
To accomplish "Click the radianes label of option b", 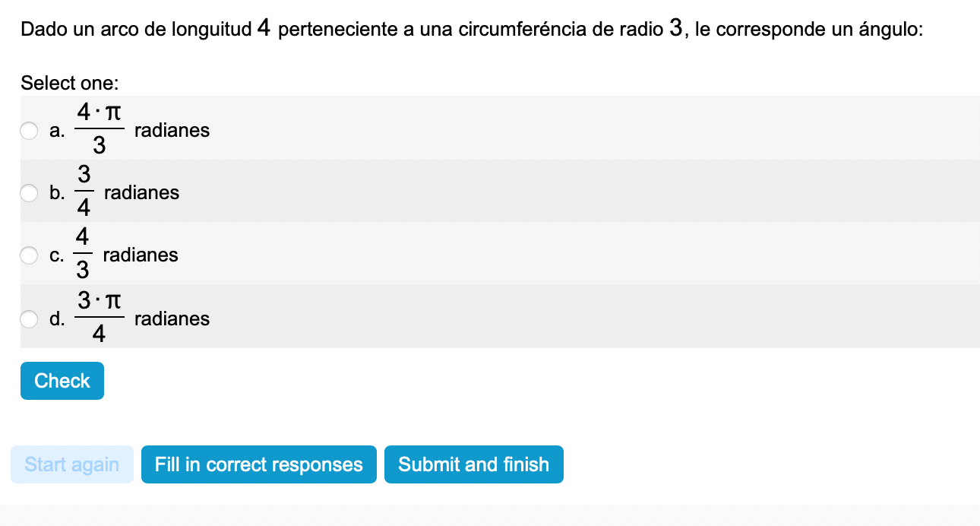I will pyautogui.click(x=141, y=193).
